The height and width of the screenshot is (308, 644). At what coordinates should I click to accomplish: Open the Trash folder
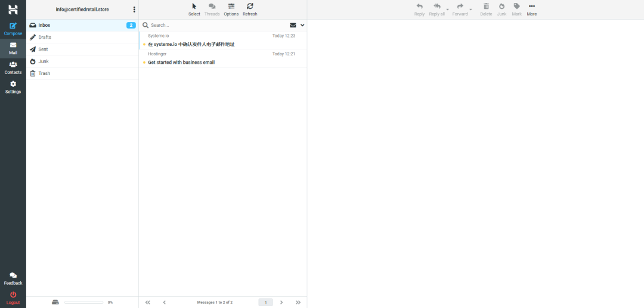coord(82,73)
